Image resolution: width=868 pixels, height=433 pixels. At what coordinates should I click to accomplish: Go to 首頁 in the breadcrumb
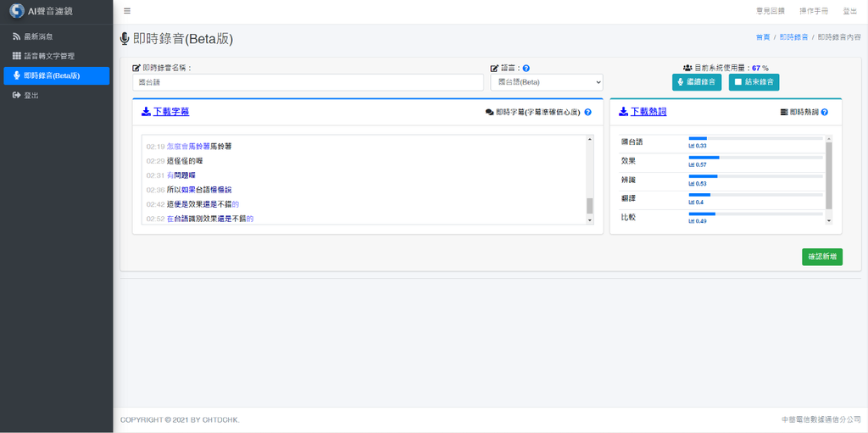pos(763,37)
